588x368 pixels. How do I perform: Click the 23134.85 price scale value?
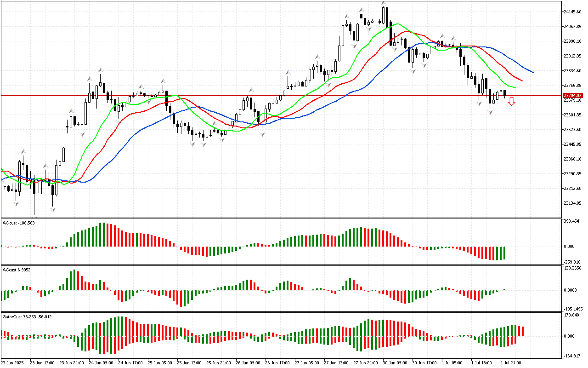(x=573, y=203)
